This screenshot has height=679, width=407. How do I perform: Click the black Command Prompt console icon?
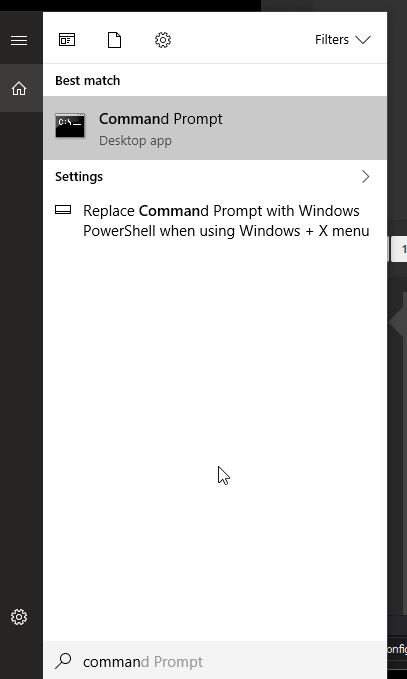(70, 126)
